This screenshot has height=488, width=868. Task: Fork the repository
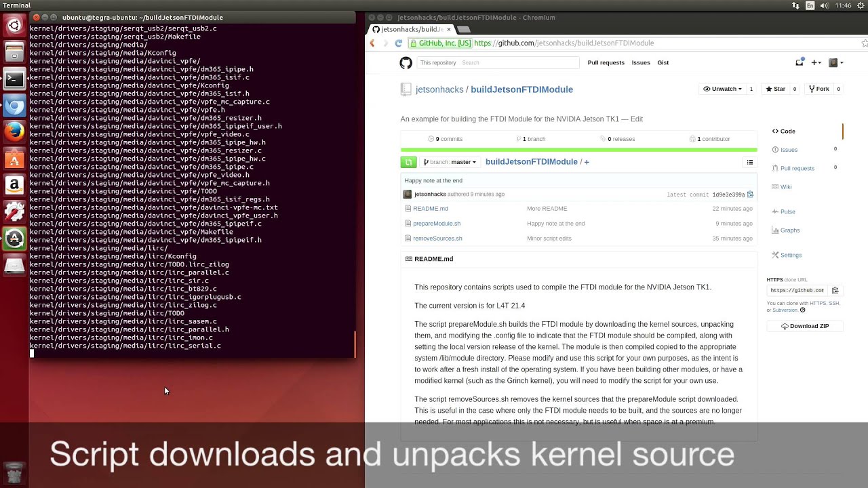[818, 89]
